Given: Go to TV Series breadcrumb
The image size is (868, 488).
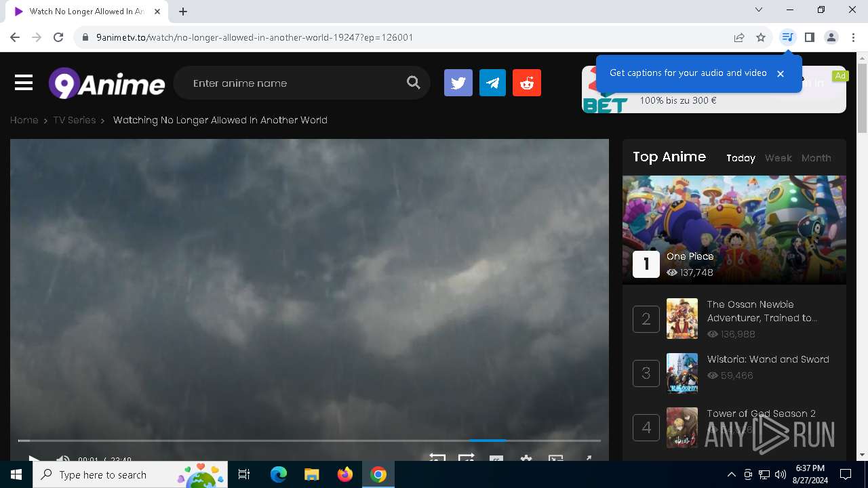Looking at the screenshot, I should (75, 120).
